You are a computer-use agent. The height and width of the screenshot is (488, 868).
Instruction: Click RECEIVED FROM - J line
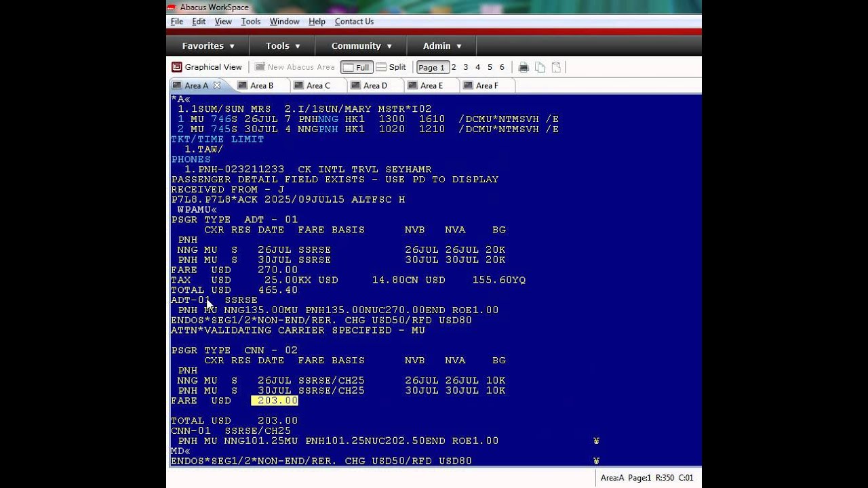(228, 190)
